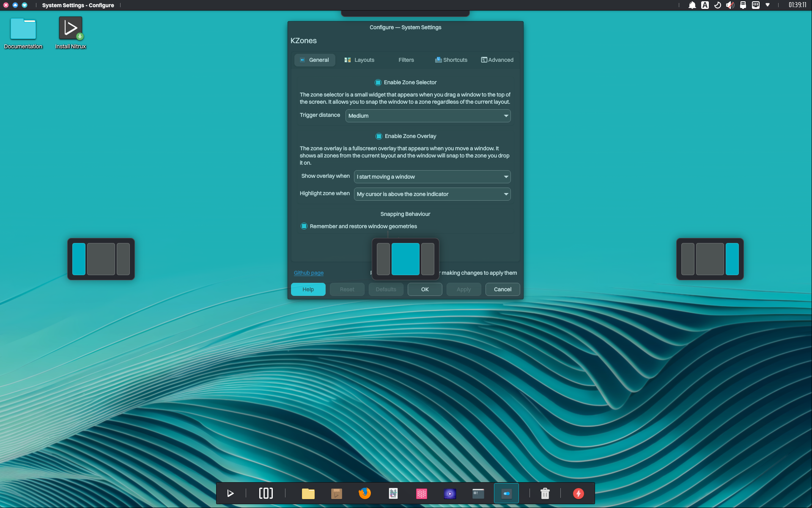Switch to the Layouts tab

pos(359,60)
